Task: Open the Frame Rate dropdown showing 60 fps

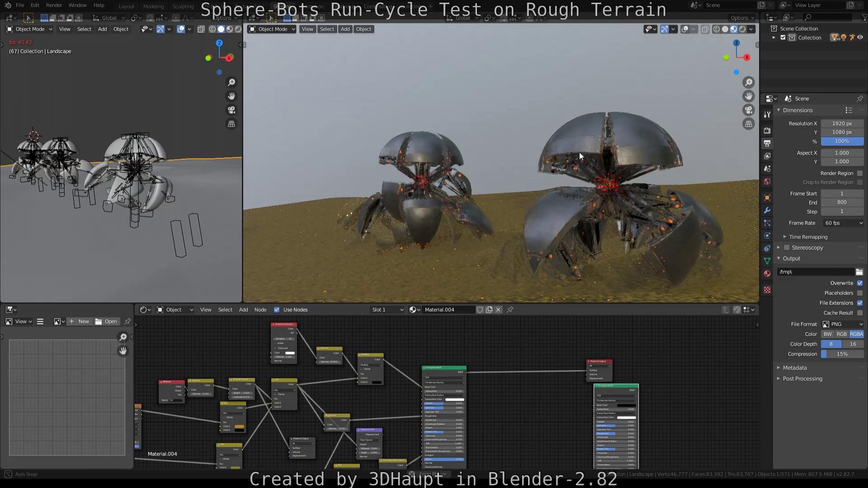Action: [x=842, y=223]
